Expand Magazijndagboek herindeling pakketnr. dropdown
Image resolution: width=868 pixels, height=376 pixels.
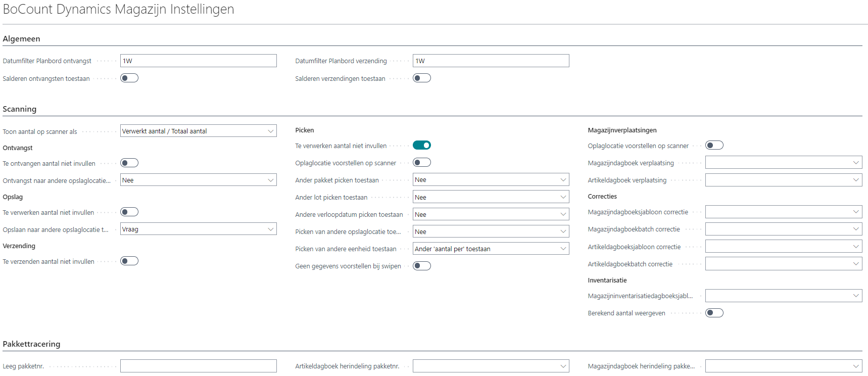point(784,366)
